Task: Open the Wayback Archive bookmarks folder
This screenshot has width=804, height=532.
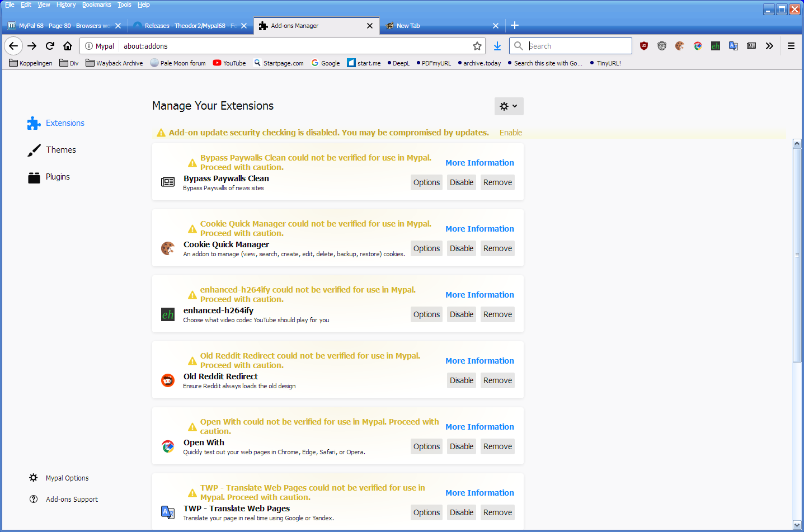Action: click(114, 63)
